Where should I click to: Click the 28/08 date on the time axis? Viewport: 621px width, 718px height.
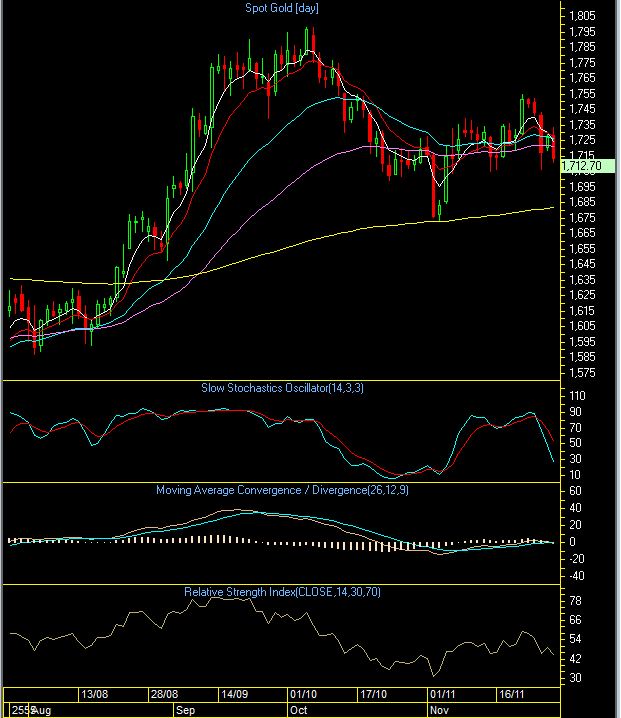point(165,693)
